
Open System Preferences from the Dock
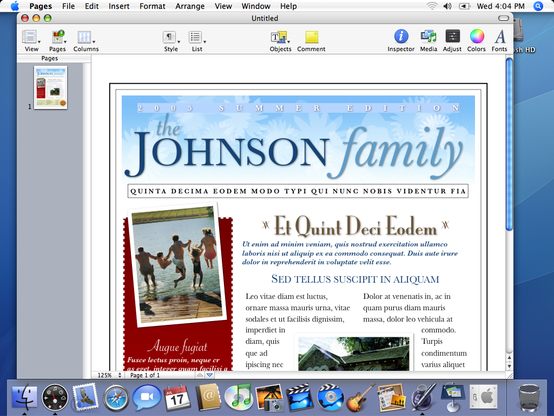[x=484, y=398]
